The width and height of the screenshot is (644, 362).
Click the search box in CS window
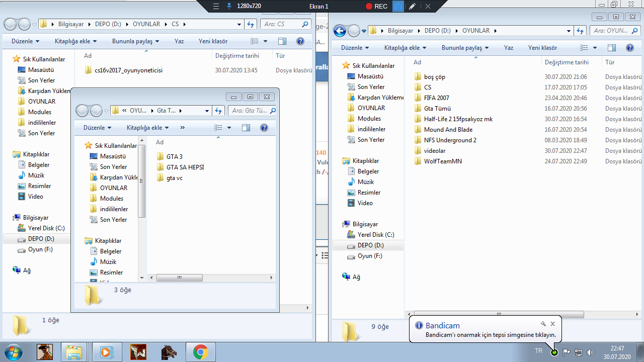[x=286, y=24]
